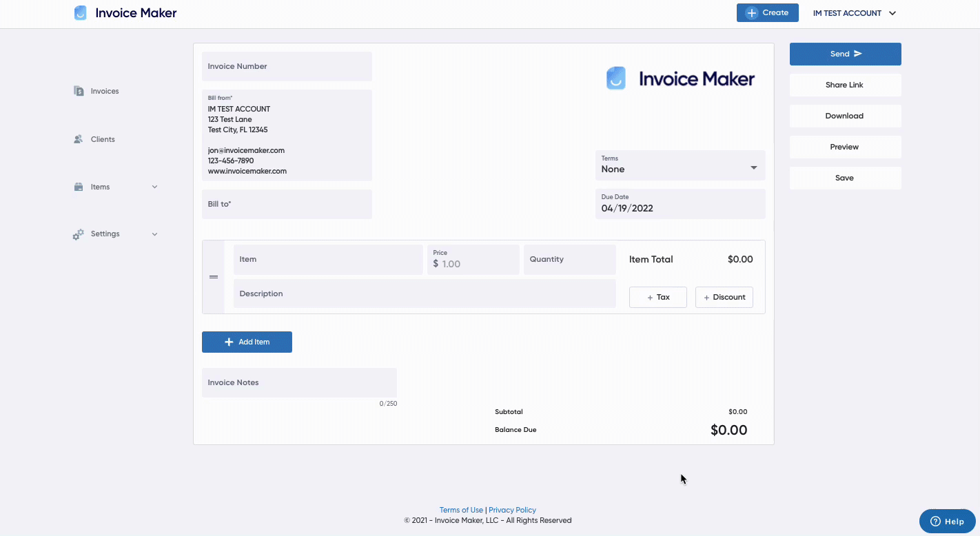Send the invoice
The image size is (980, 536).
tap(846, 54)
